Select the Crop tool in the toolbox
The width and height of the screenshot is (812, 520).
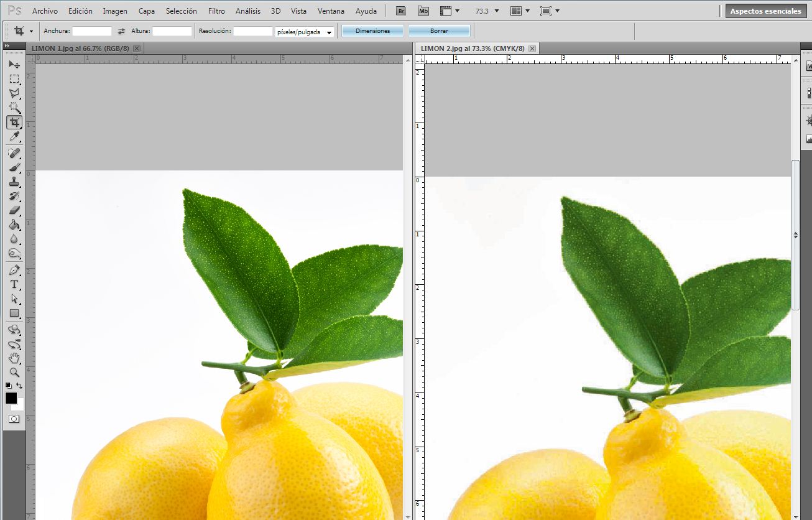point(14,122)
